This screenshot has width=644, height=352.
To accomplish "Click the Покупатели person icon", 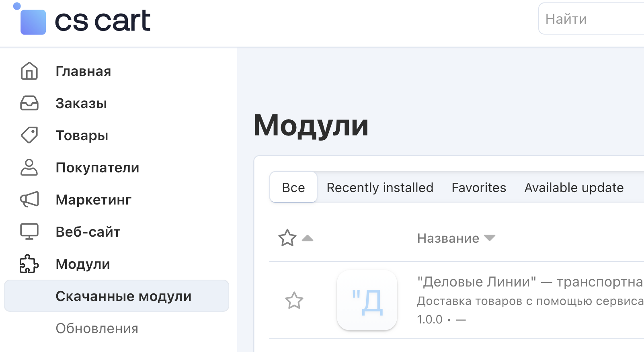I will pyautogui.click(x=29, y=168).
